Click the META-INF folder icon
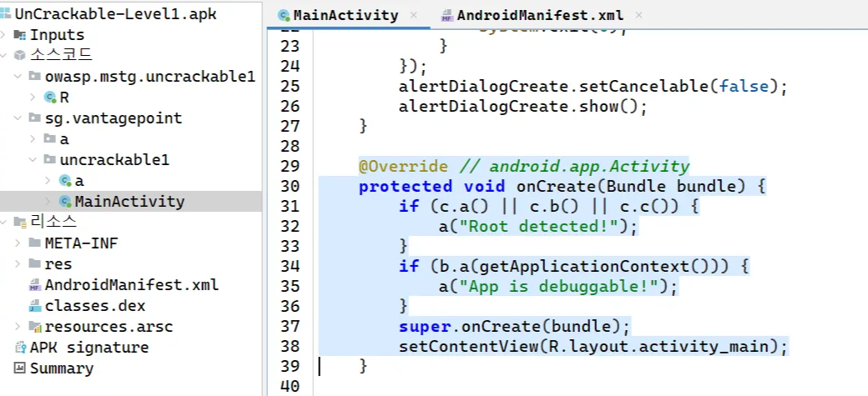The height and width of the screenshot is (396, 868). 35,243
